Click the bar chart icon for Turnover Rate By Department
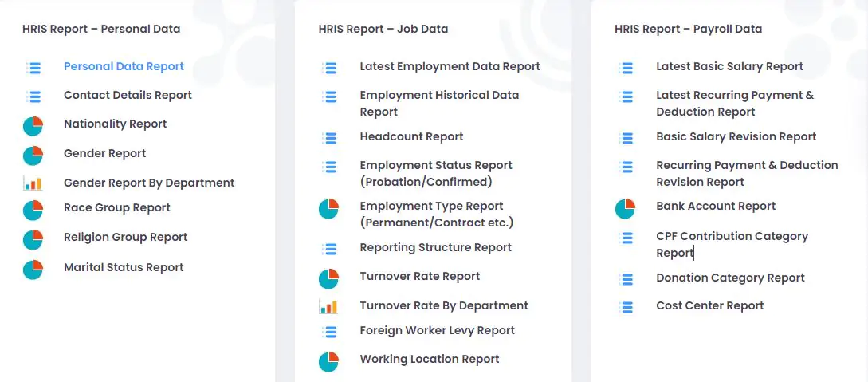This screenshot has height=382, width=868. 328,306
